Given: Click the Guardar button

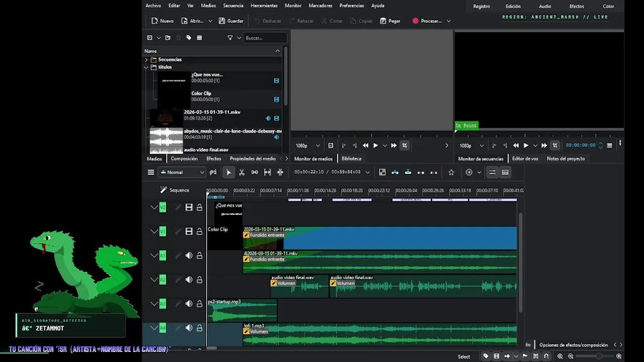Looking at the screenshot, I should pyautogui.click(x=231, y=21).
